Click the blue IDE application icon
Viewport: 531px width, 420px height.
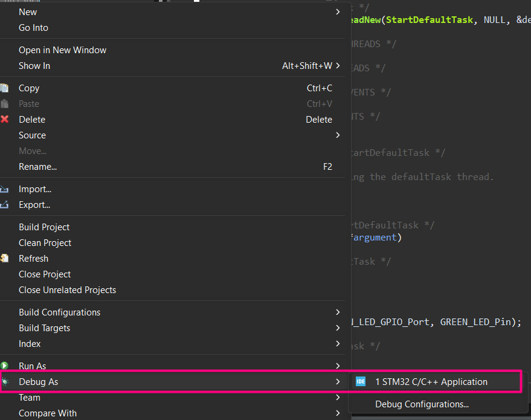click(361, 382)
